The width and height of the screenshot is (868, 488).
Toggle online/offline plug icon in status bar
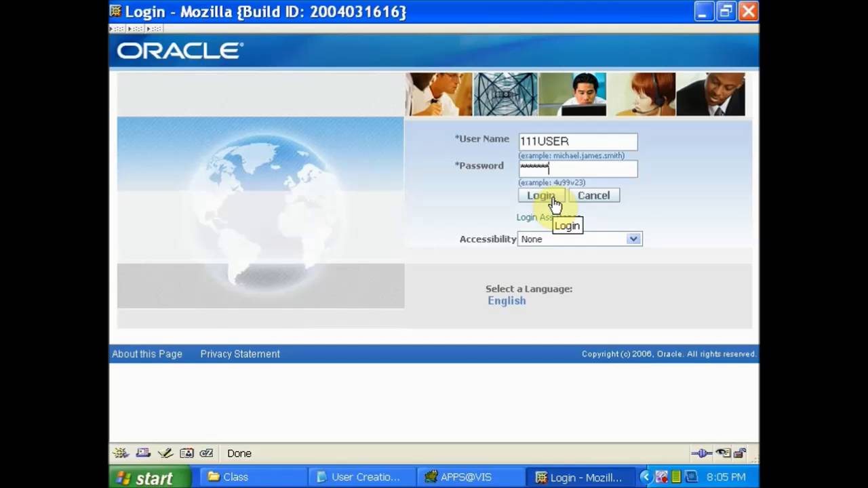coord(701,453)
